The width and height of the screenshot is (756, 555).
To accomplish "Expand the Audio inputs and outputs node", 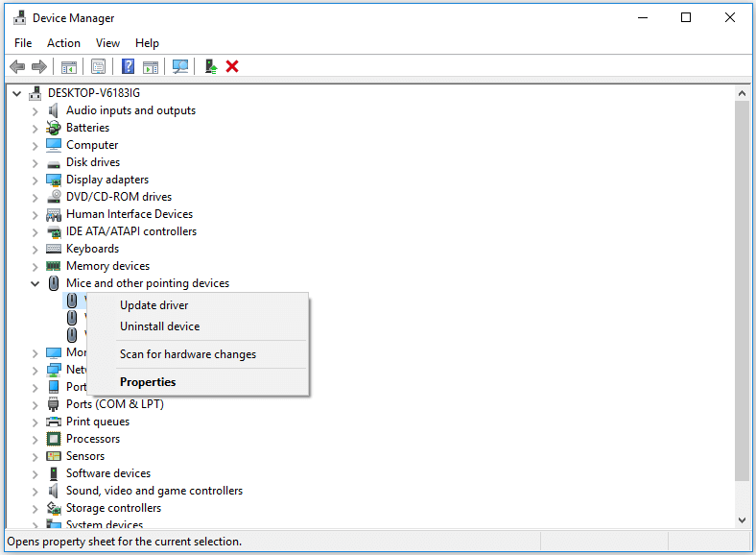I will tap(35, 111).
